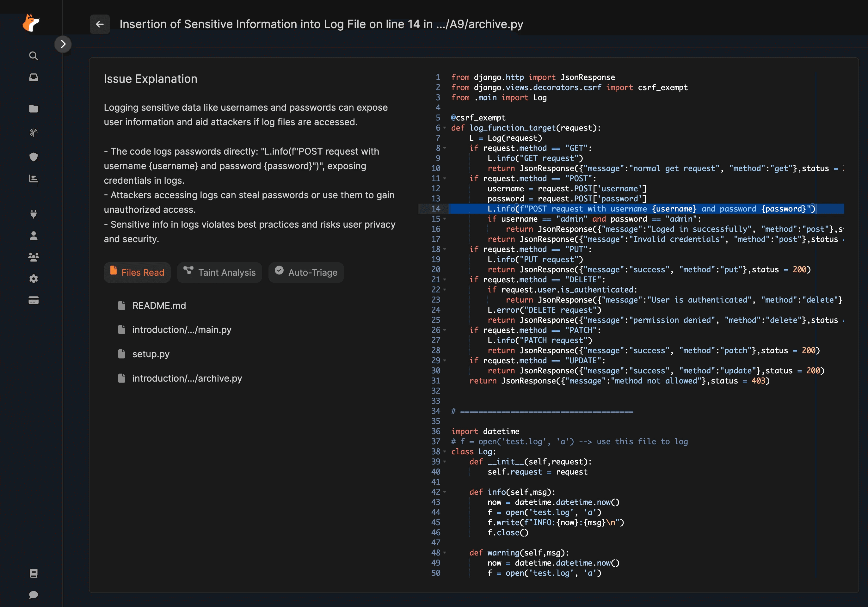Click the plug integrations icon
The width and height of the screenshot is (868, 607).
[33, 214]
